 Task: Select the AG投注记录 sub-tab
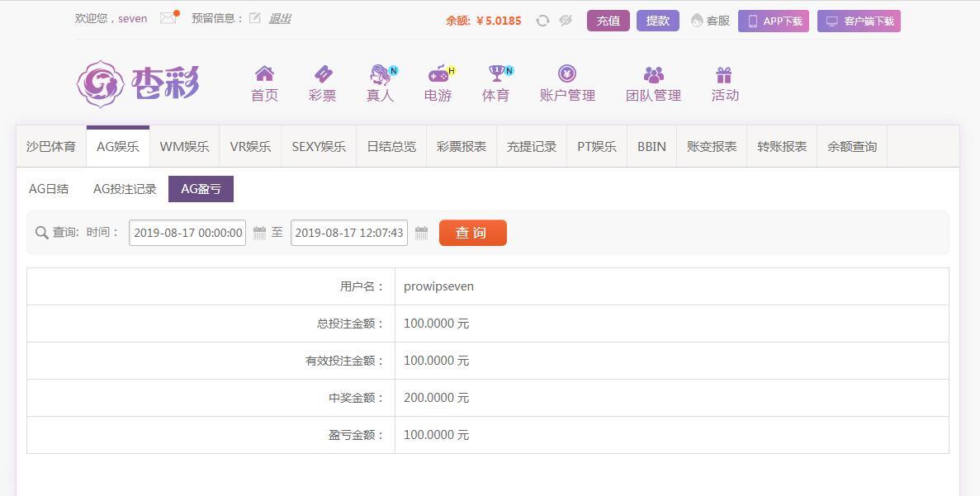click(125, 189)
